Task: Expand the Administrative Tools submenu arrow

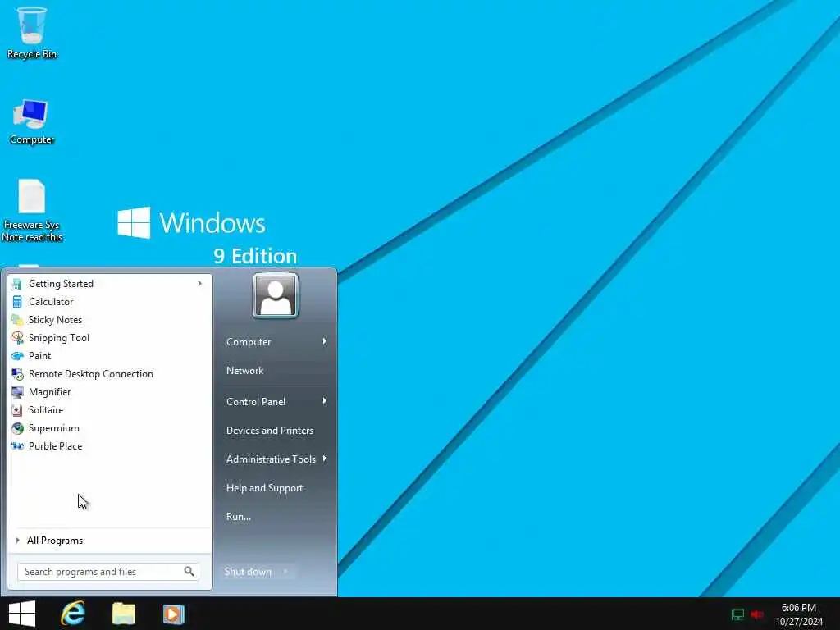Action: [x=325, y=459]
